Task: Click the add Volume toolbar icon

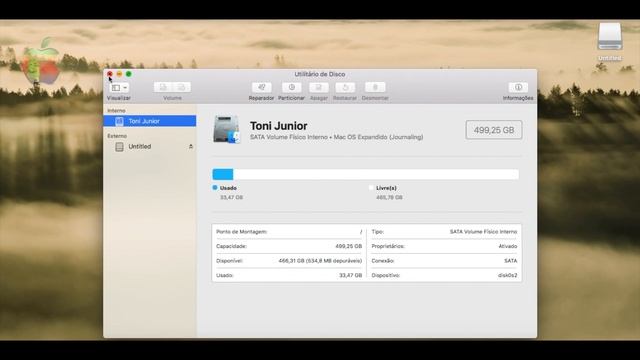Action: coord(163,87)
